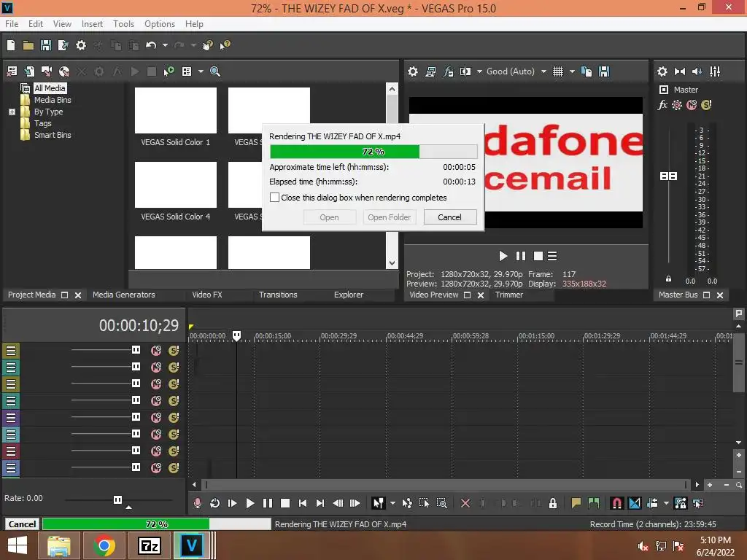Open the undo history dropdown arrow
Screen dimensions: 747x560
(x=165, y=45)
